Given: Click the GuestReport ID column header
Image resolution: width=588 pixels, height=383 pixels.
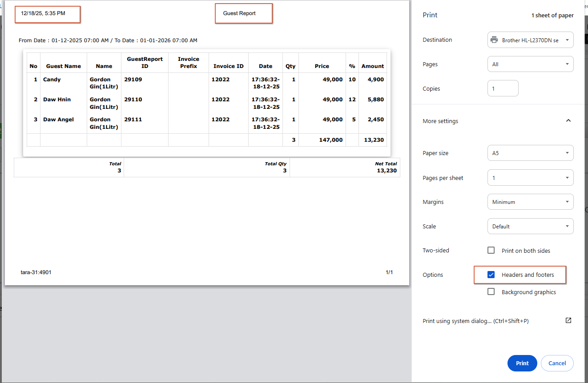Looking at the screenshot, I should pos(145,62).
